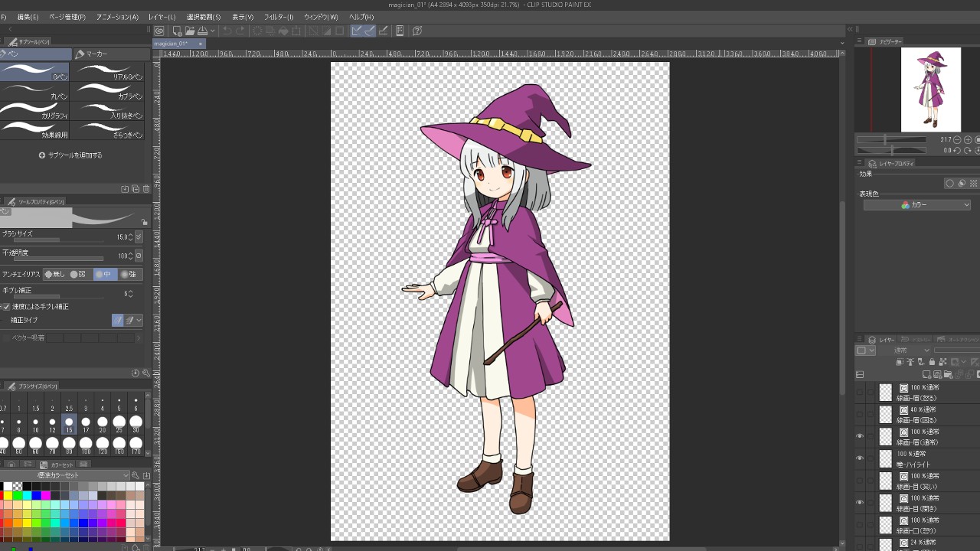This screenshot has height=551, width=980.
Task: Click the Undo arrow icon
Action: click(x=227, y=31)
